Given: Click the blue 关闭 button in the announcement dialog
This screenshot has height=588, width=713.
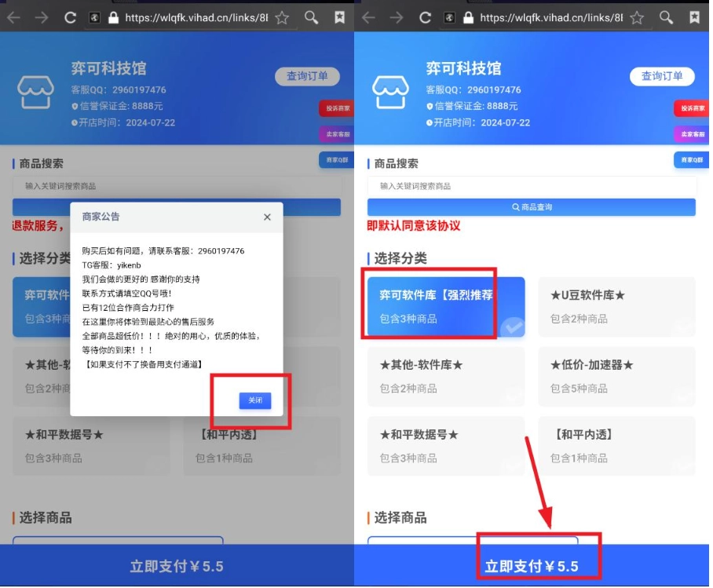Looking at the screenshot, I should click(255, 400).
